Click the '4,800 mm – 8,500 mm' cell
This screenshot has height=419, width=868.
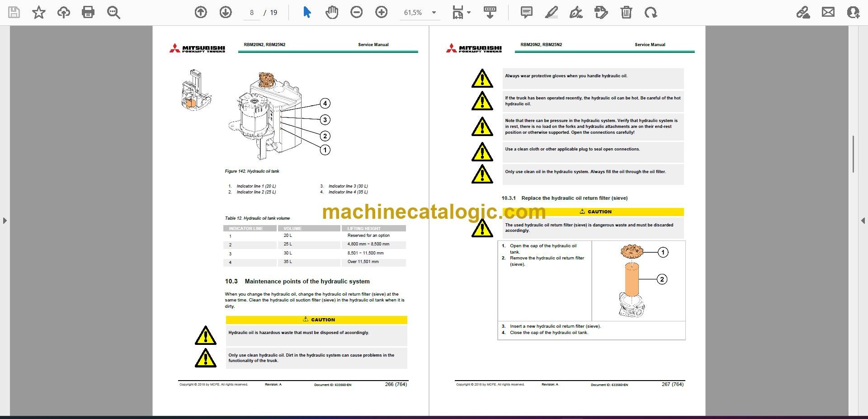pos(368,244)
